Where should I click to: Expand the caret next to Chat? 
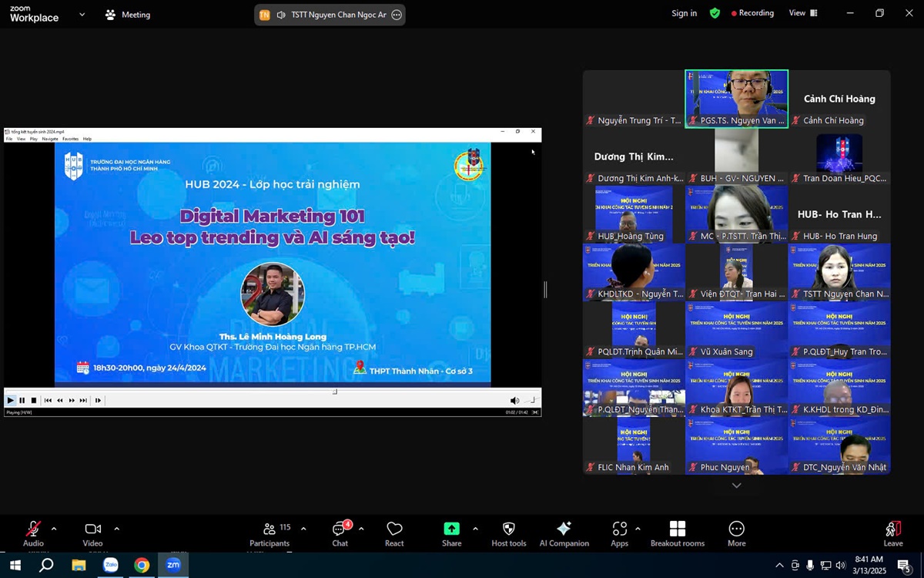pos(361,529)
